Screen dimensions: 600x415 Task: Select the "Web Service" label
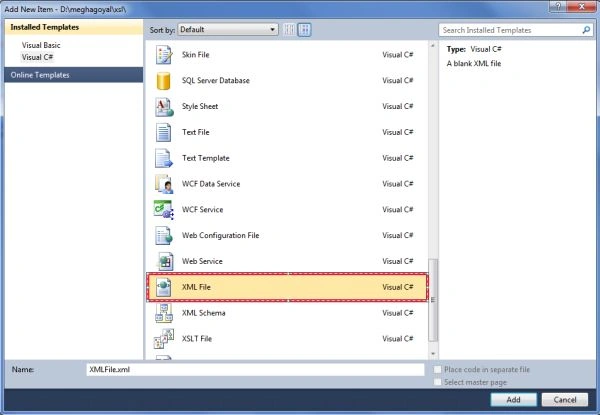[202, 261]
